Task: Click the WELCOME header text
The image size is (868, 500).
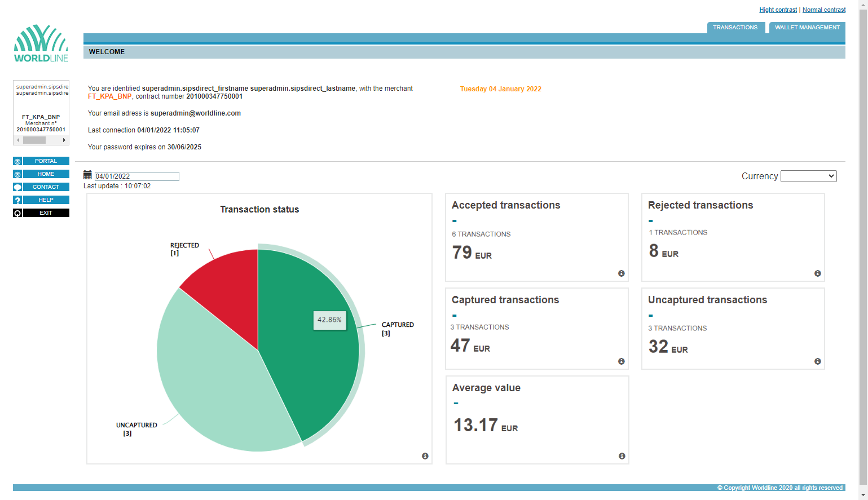Action: click(107, 52)
